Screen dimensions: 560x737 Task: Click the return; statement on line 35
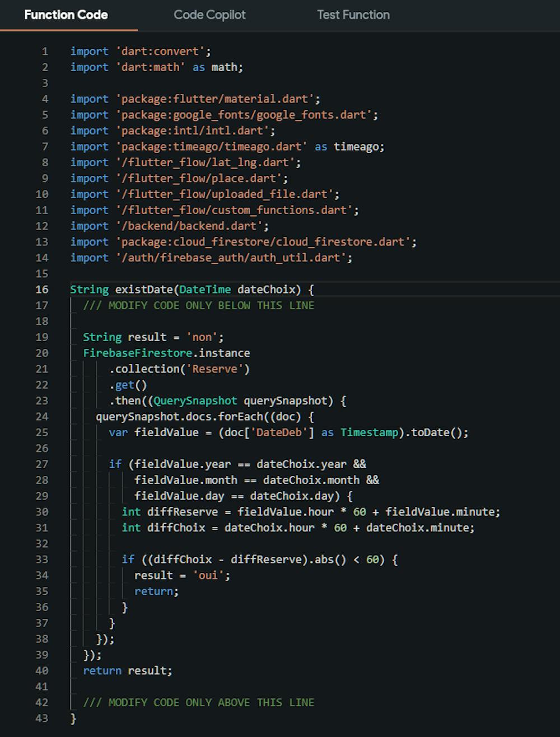[x=157, y=591]
